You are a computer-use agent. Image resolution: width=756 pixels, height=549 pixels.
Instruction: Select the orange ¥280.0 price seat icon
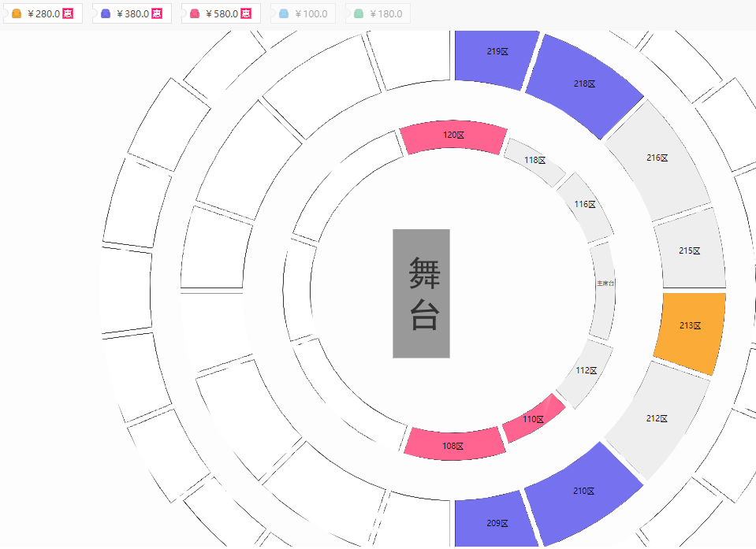click(x=17, y=14)
